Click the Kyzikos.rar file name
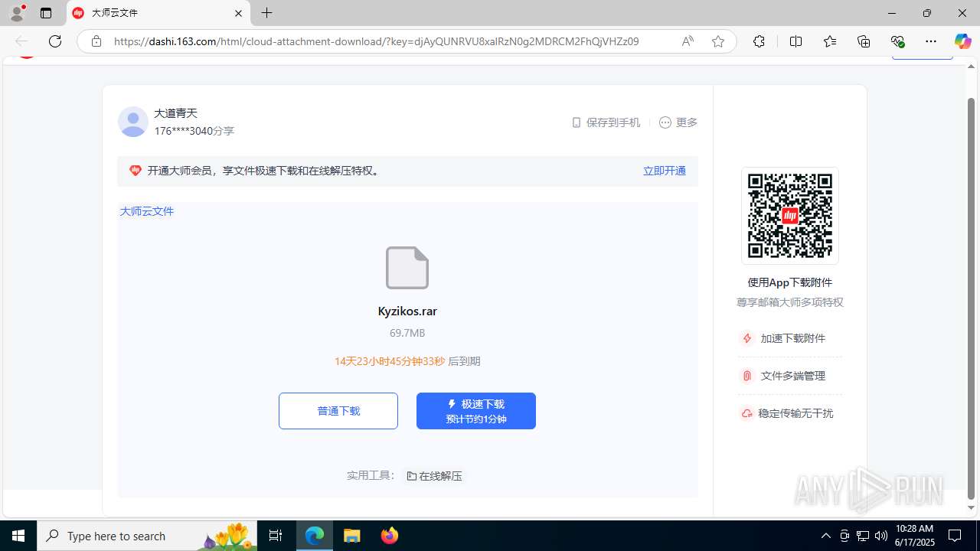This screenshot has width=980, height=551. 407,311
